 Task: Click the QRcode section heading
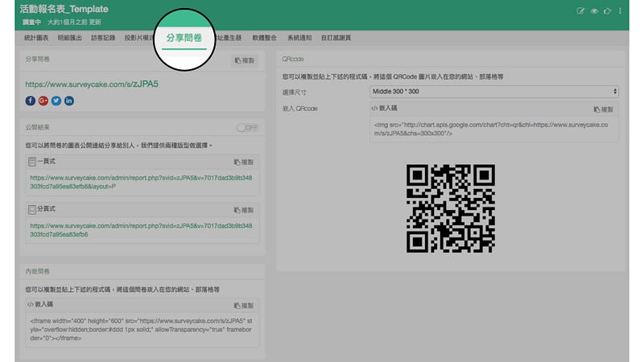(x=293, y=59)
